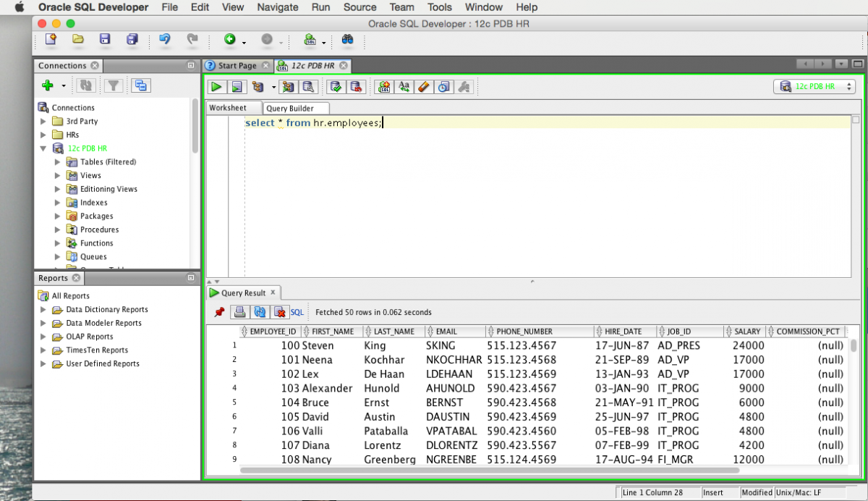
Task: Expand the 3rd Party folder
Action: tap(43, 122)
